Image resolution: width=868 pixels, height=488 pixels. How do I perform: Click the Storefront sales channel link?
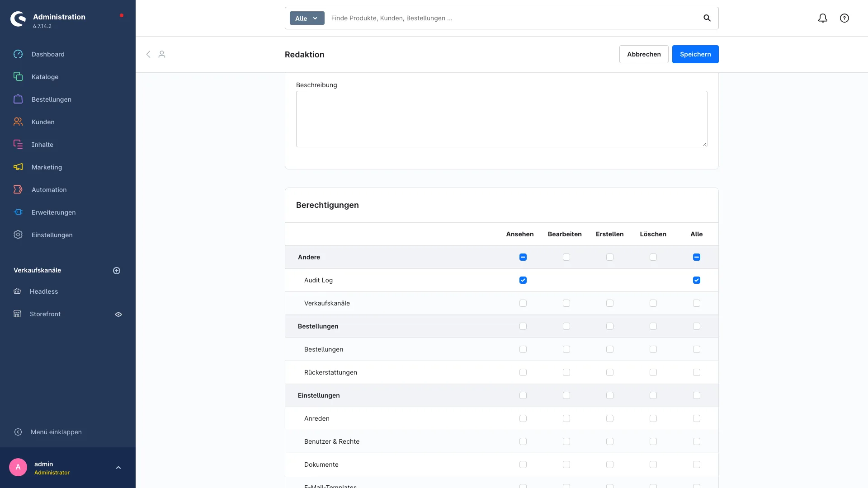tap(45, 314)
